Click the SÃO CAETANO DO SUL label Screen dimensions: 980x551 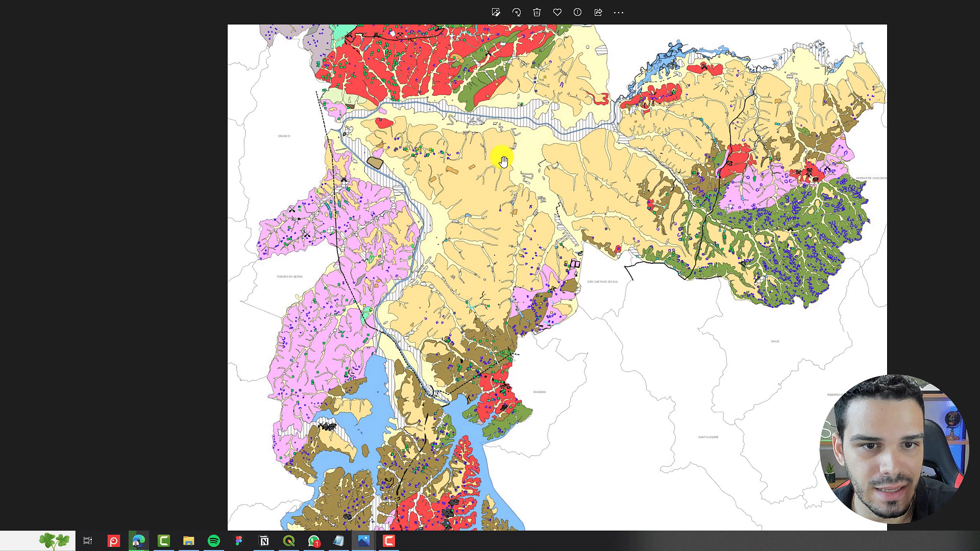pos(602,282)
